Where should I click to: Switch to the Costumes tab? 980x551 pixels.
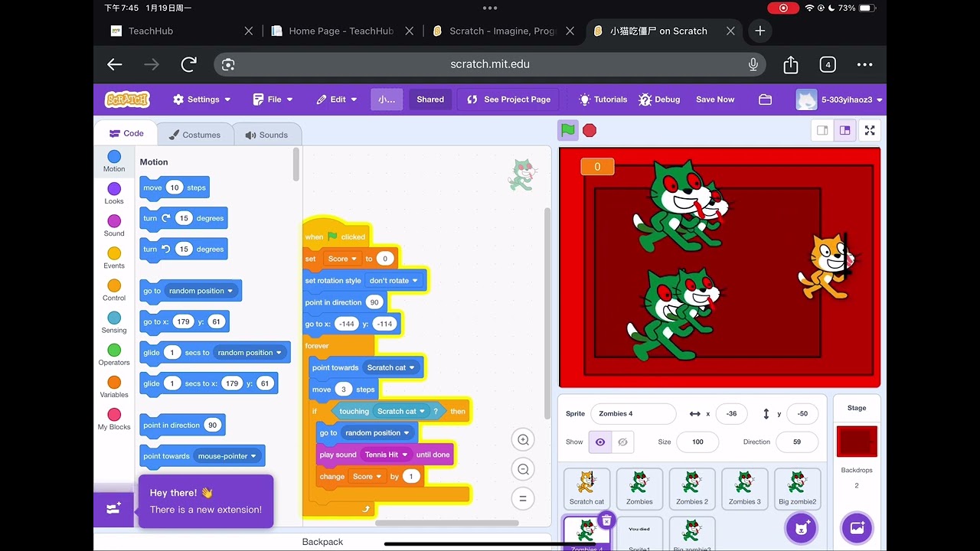click(x=194, y=135)
